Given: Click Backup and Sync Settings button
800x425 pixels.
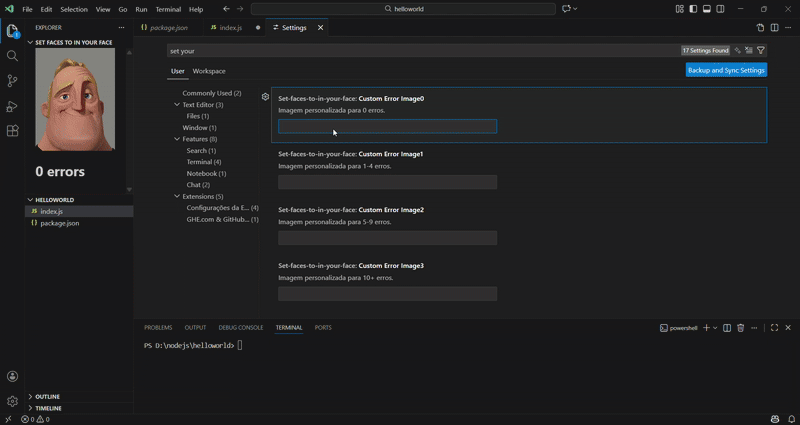Looking at the screenshot, I should (726, 70).
